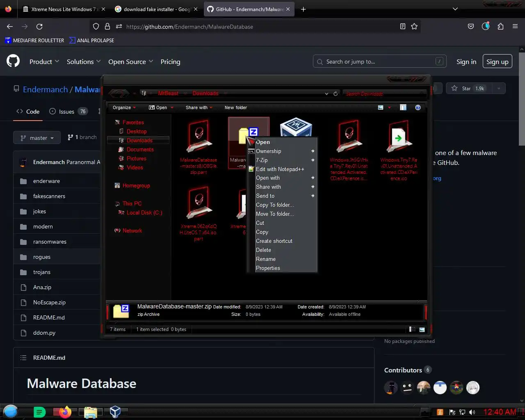Click Explorer change view icon
The width and height of the screenshot is (525, 420).
coord(381,107)
